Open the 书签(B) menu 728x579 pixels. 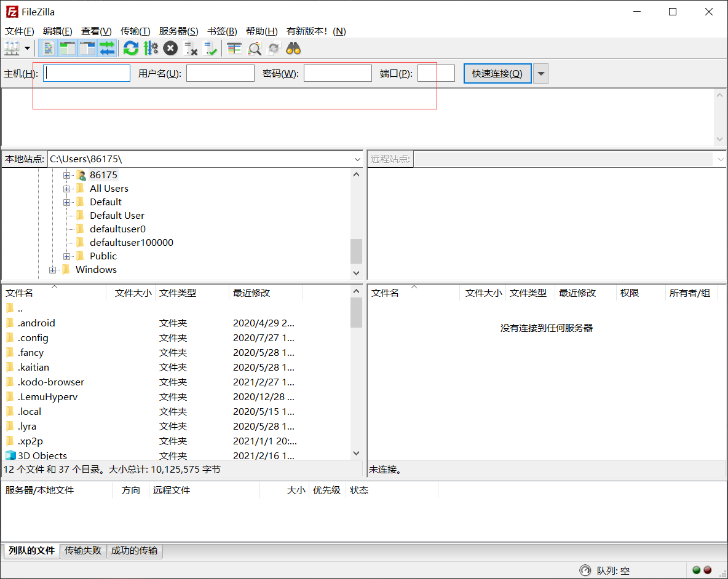point(222,31)
